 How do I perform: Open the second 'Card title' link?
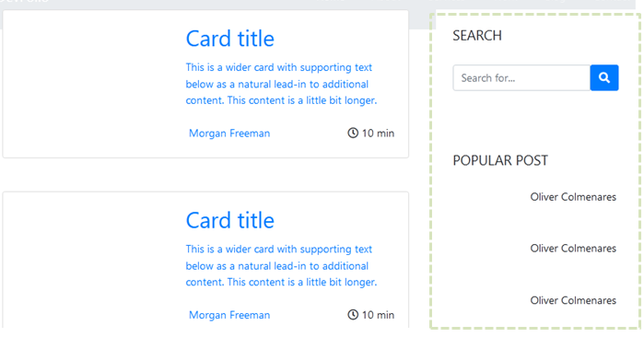click(230, 221)
